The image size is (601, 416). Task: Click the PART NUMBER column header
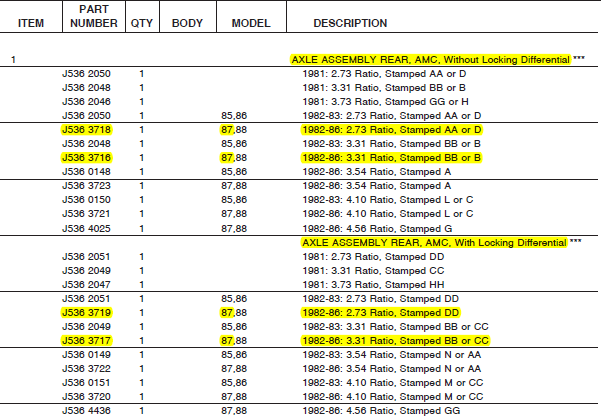point(94,16)
